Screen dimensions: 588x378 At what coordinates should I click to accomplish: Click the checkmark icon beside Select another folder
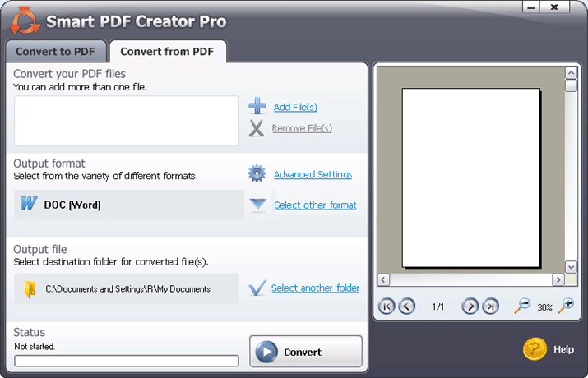click(258, 288)
